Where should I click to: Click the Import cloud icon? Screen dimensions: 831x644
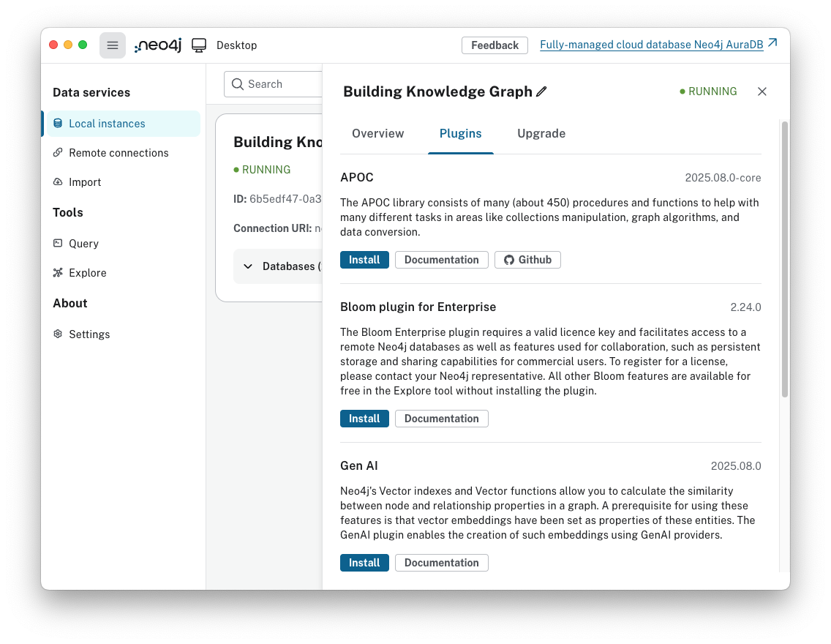[x=58, y=181]
